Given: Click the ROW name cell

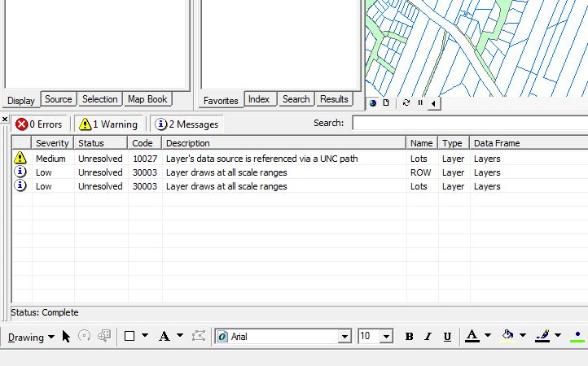Looking at the screenshot, I should click(420, 172).
